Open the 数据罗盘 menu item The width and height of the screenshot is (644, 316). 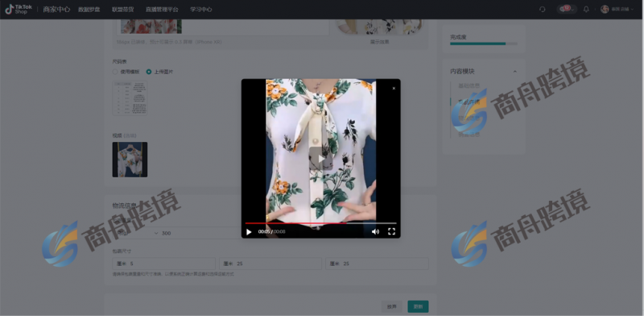pos(89,9)
